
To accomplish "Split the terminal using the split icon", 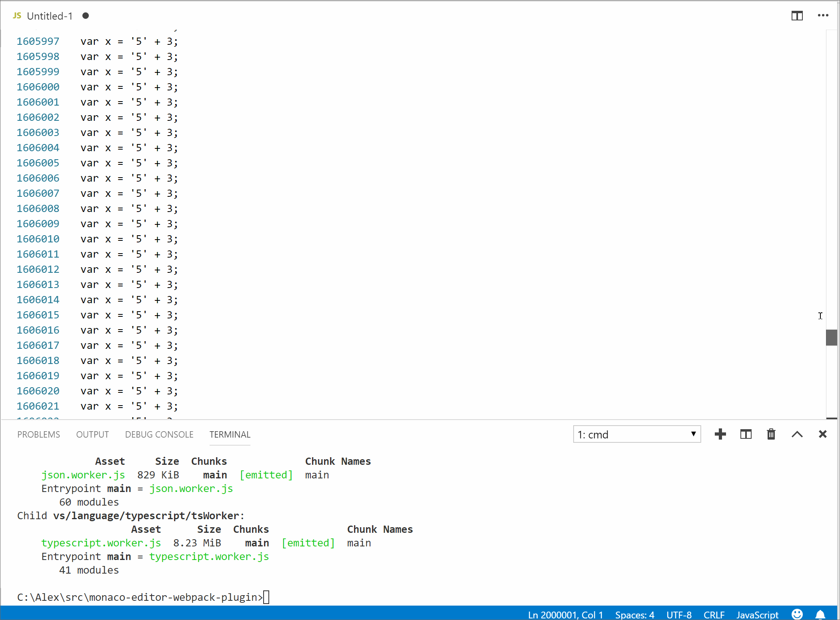I will coord(746,434).
